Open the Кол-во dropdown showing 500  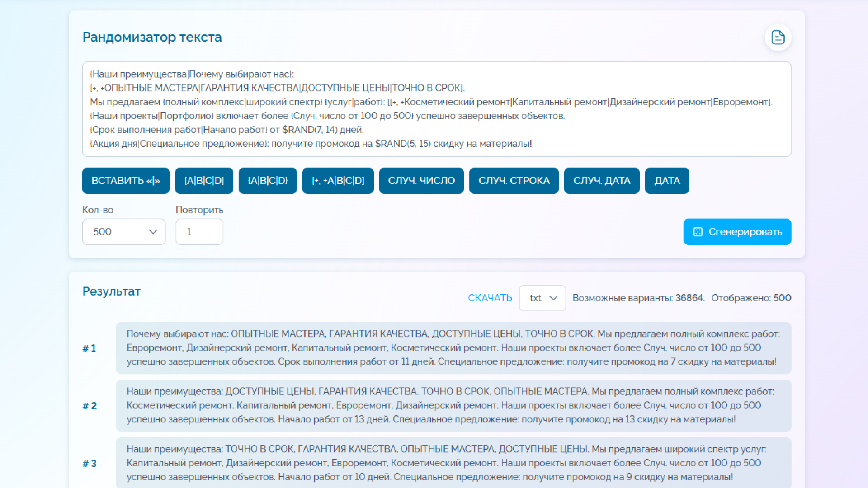tap(124, 232)
